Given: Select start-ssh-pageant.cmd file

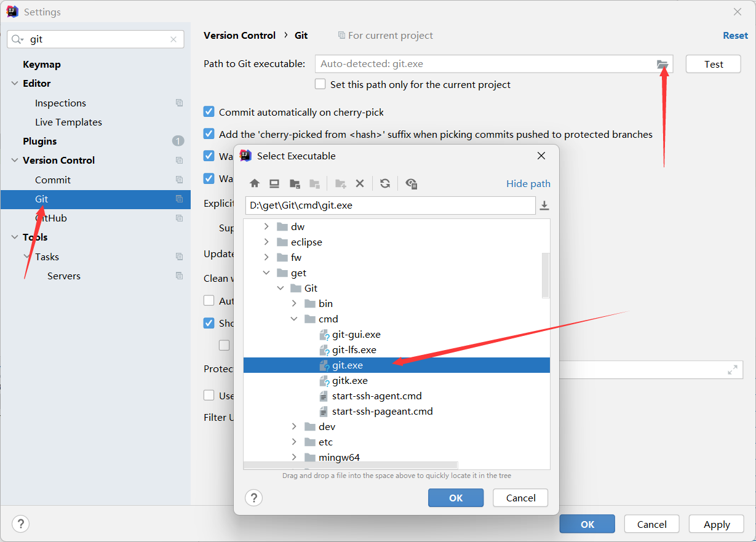Looking at the screenshot, I should [x=382, y=412].
